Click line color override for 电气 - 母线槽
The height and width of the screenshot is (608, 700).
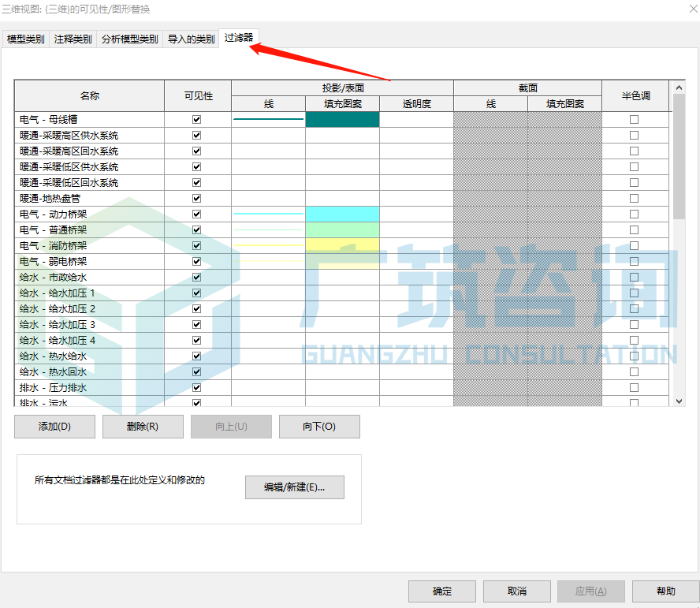(268, 119)
